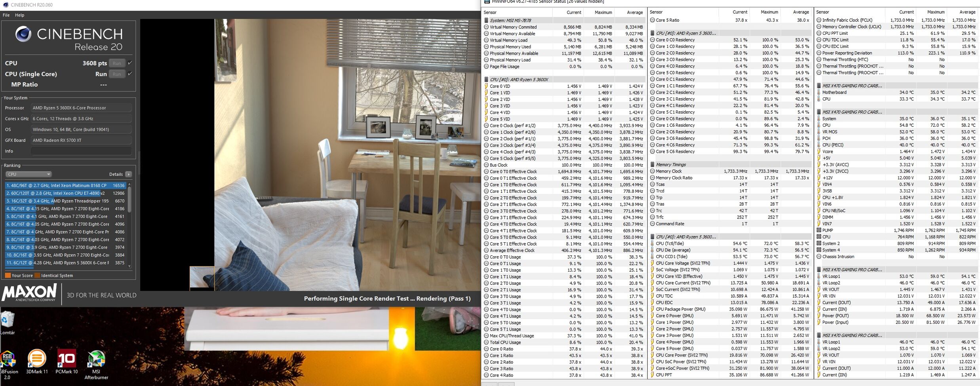Toggle the CPU test checkbox

coord(130,63)
